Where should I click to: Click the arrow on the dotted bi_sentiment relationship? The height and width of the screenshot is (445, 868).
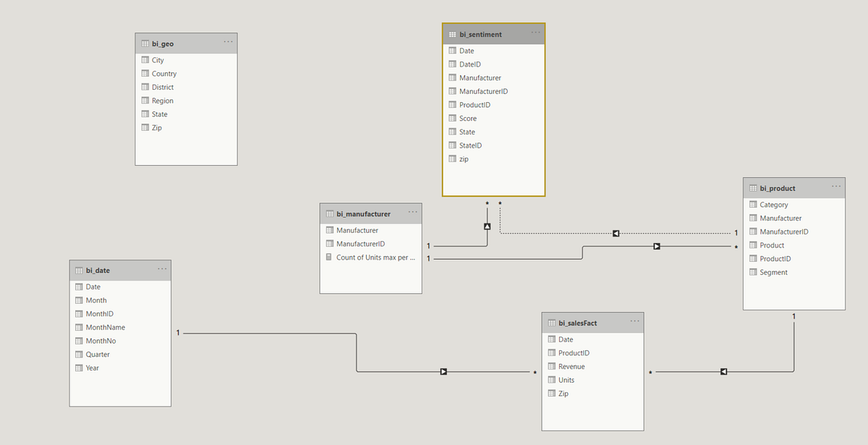616,233
